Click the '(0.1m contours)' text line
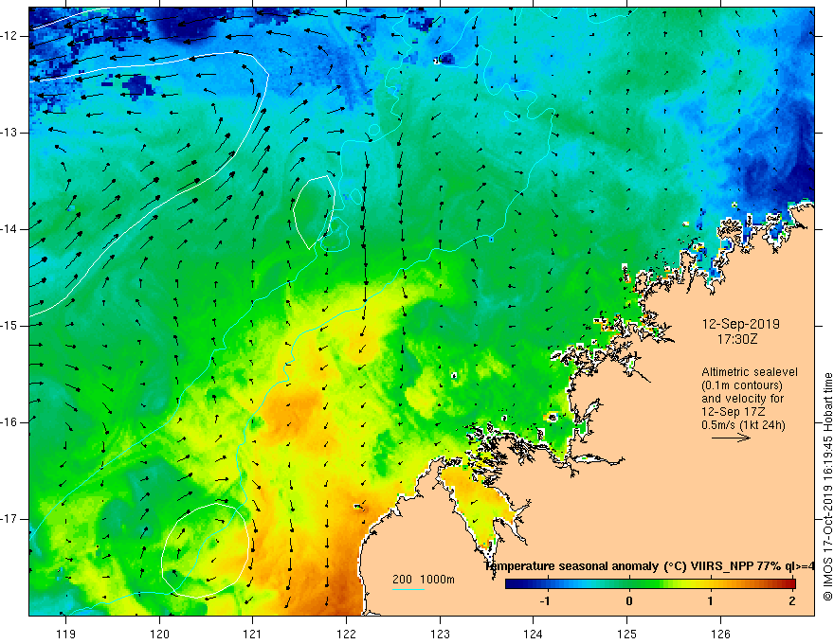This screenshot has height=644, width=834. [x=742, y=385]
